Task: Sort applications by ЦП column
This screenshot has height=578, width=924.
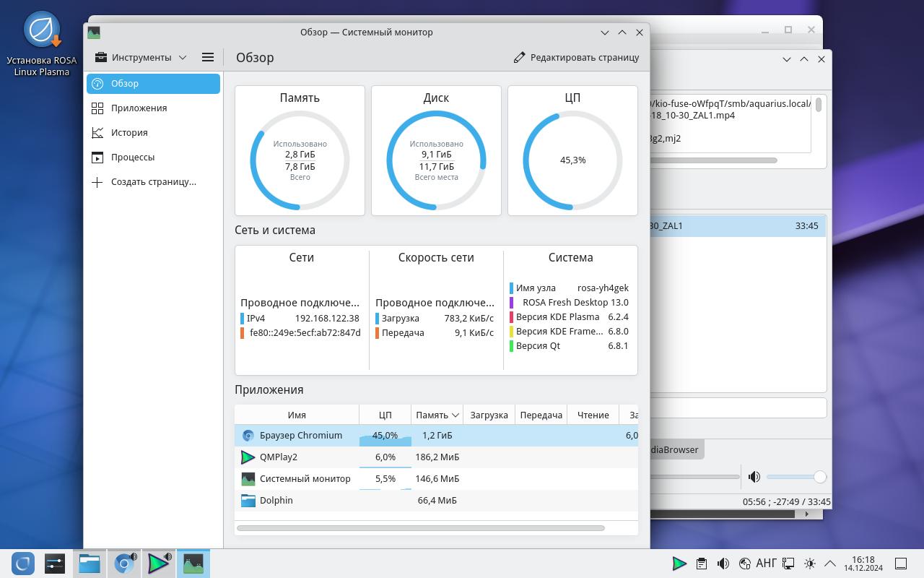Action: 385,415
